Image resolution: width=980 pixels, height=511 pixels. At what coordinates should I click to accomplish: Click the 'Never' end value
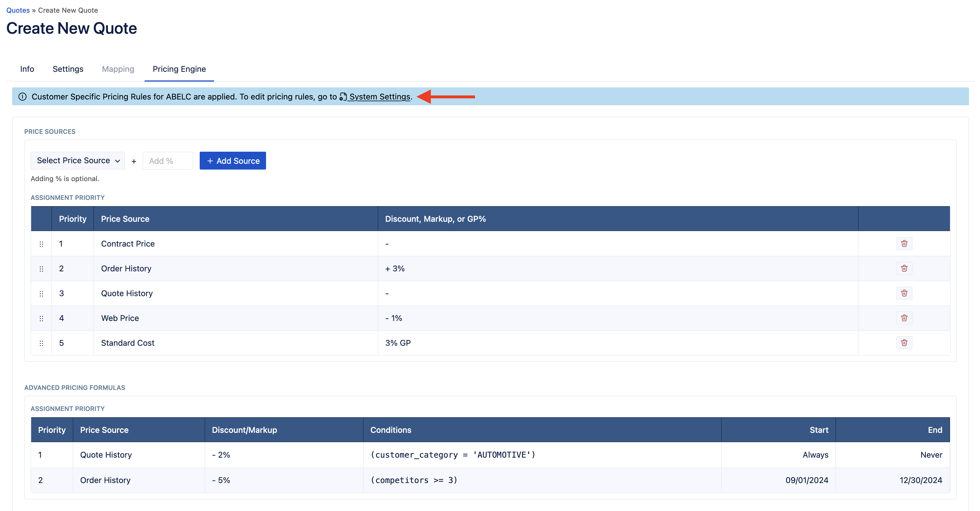coord(931,455)
